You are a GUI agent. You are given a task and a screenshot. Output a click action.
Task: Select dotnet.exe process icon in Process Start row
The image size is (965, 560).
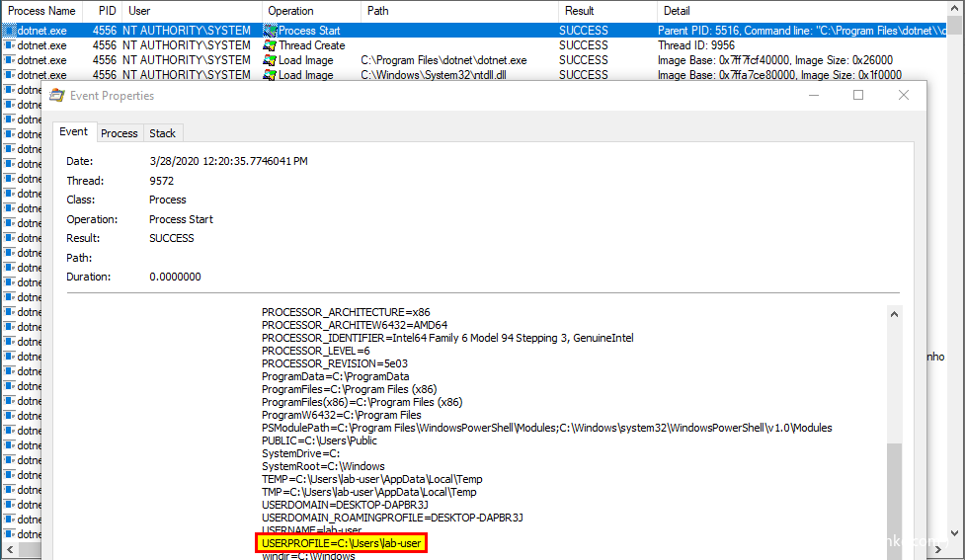click(10, 31)
